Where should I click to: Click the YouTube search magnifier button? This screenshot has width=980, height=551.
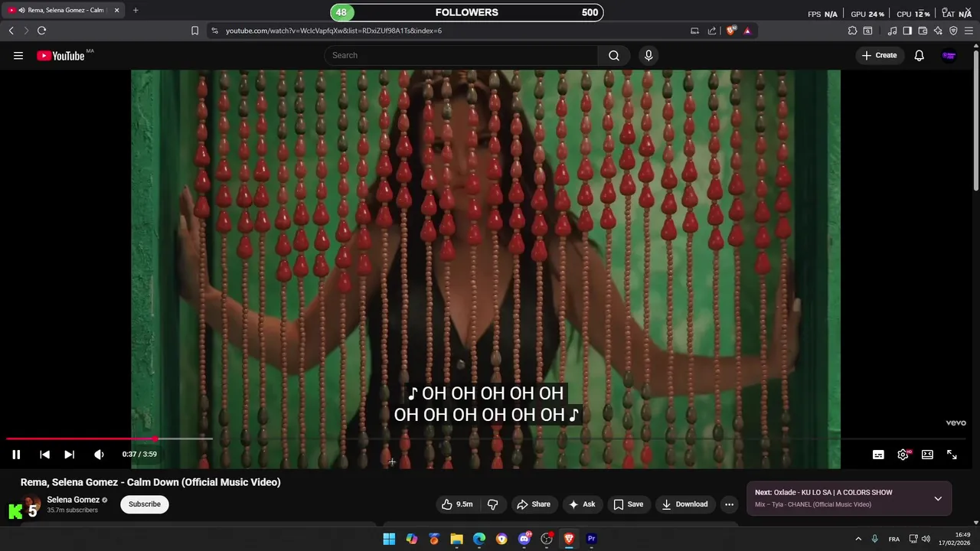click(613, 55)
